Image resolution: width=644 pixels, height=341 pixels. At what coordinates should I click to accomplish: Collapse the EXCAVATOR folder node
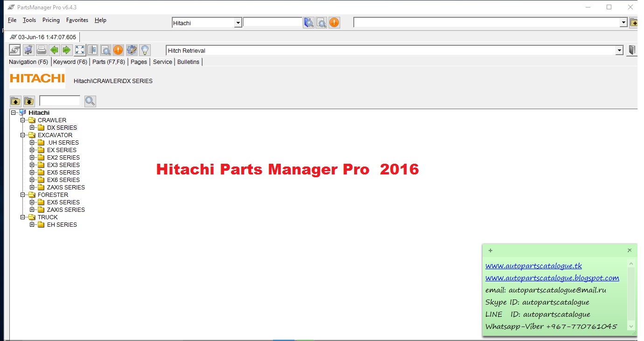[x=22, y=135]
